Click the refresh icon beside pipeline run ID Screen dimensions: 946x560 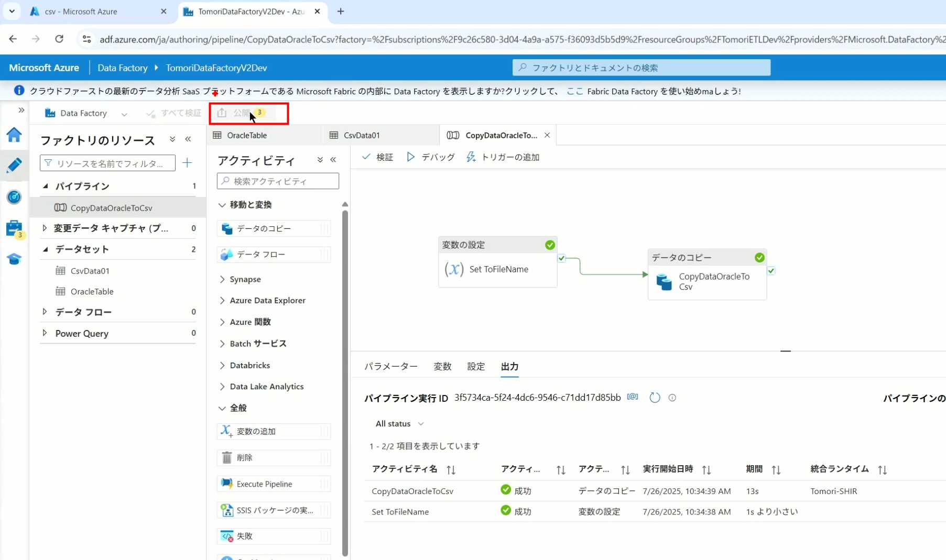(x=655, y=398)
